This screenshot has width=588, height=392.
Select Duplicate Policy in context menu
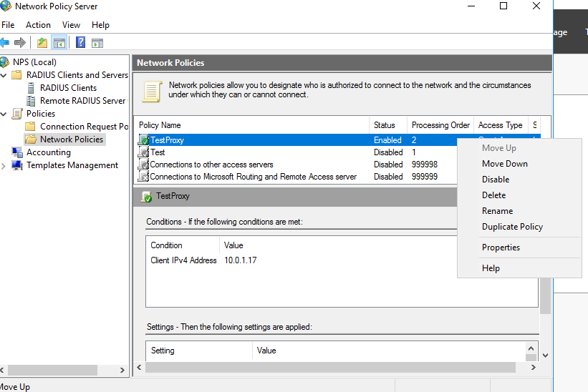click(x=512, y=227)
